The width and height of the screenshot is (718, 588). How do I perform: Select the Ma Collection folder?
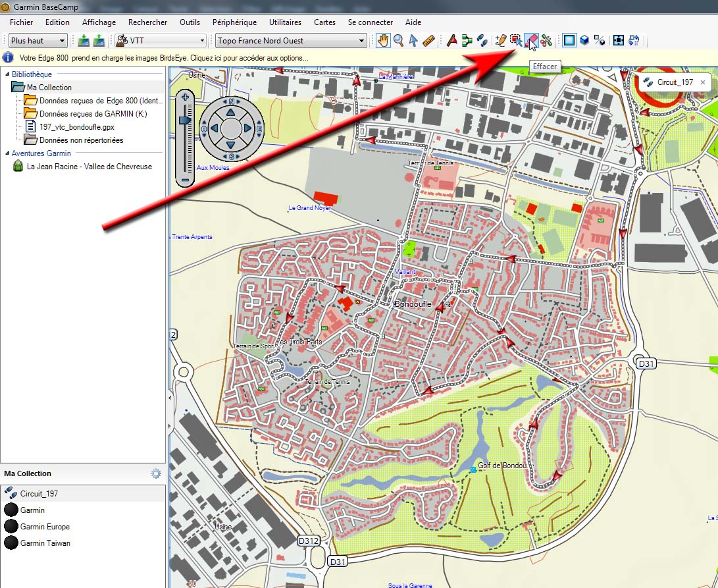tap(49, 87)
